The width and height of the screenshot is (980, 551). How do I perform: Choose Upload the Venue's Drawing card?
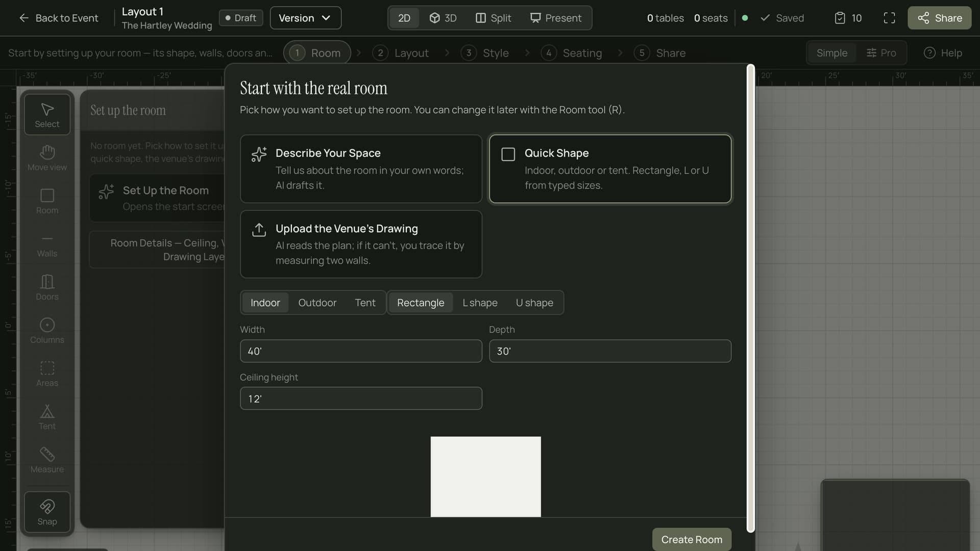point(361,244)
